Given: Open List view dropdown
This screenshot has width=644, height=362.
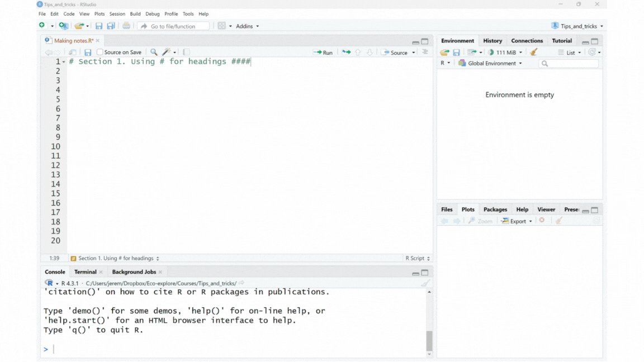Looking at the screenshot, I should click(x=569, y=53).
